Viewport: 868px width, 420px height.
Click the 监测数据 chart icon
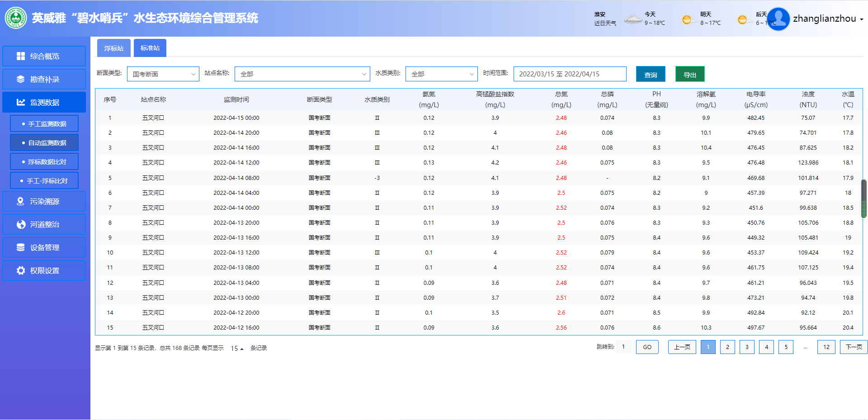click(x=21, y=102)
